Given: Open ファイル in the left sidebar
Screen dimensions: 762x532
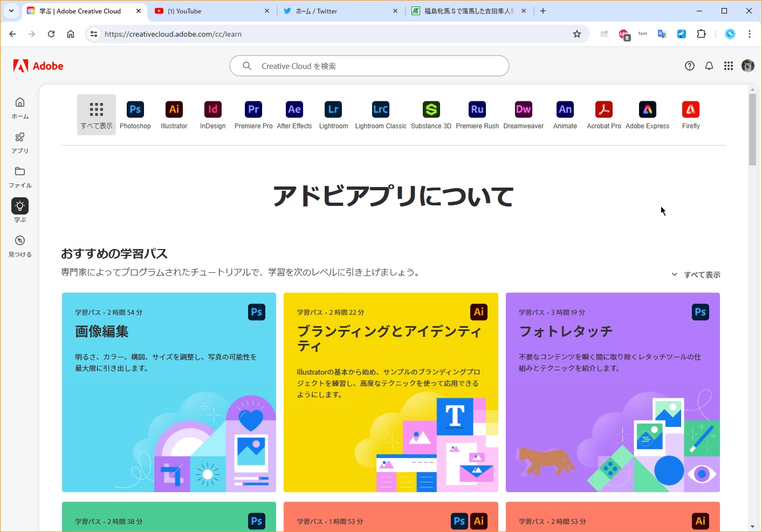Looking at the screenshot, I should (x=20, y=177).
